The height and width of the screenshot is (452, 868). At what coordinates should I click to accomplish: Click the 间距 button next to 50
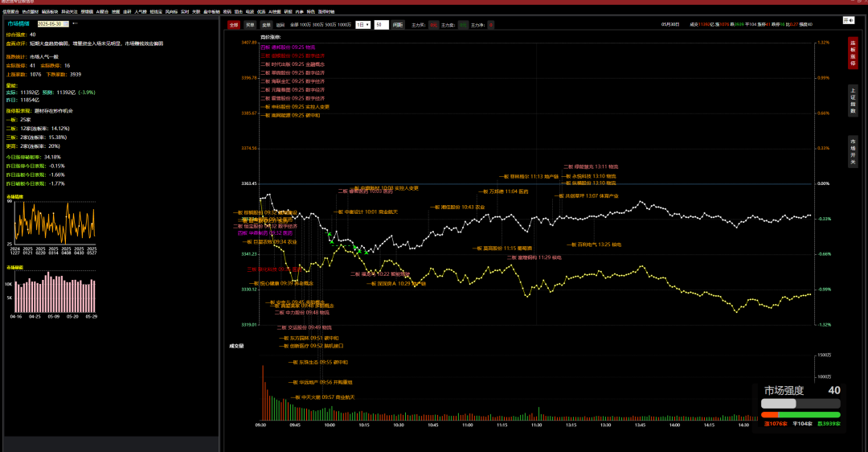[x=398, y=25]
